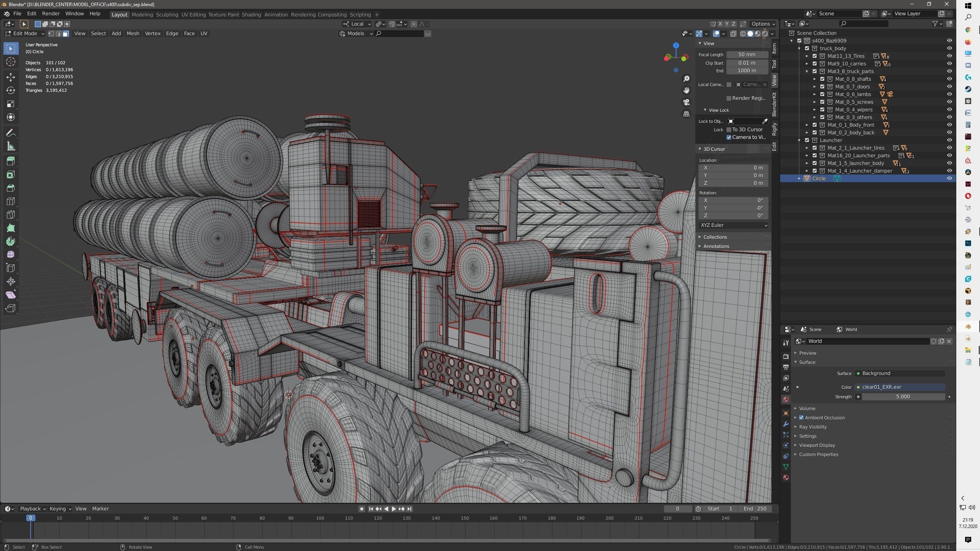Select the Rotate tool
The image size is (980, 551).
point(11,90)
